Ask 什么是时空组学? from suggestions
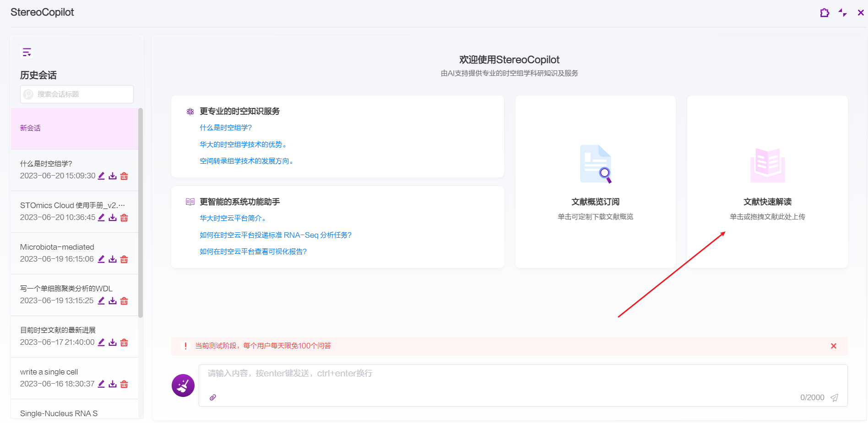The width and height of the screenshot is (868, 423). [x=226, y=128]
